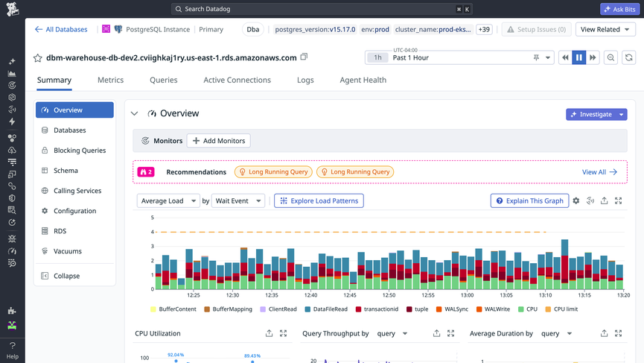The image size is (644, 363).
Task: Click the Add Monitors button
Action: click(x=218, y=141)
